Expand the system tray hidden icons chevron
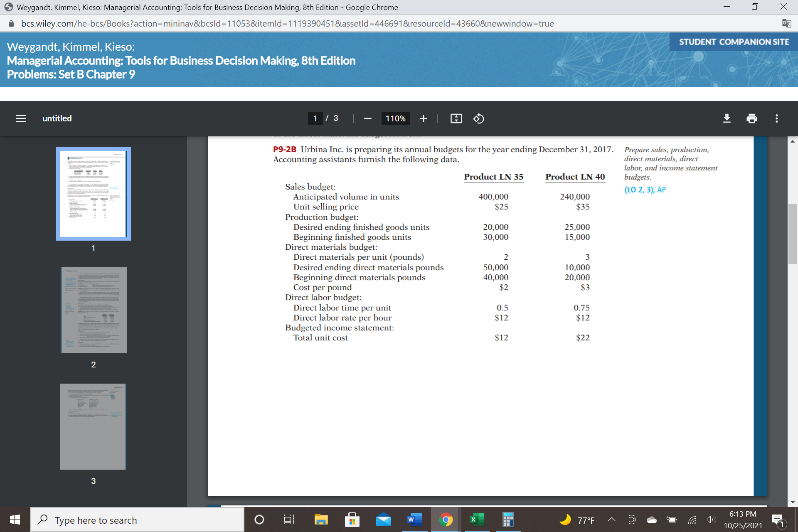The width and height of the screenshot is (798, 532). coord(612,520)
